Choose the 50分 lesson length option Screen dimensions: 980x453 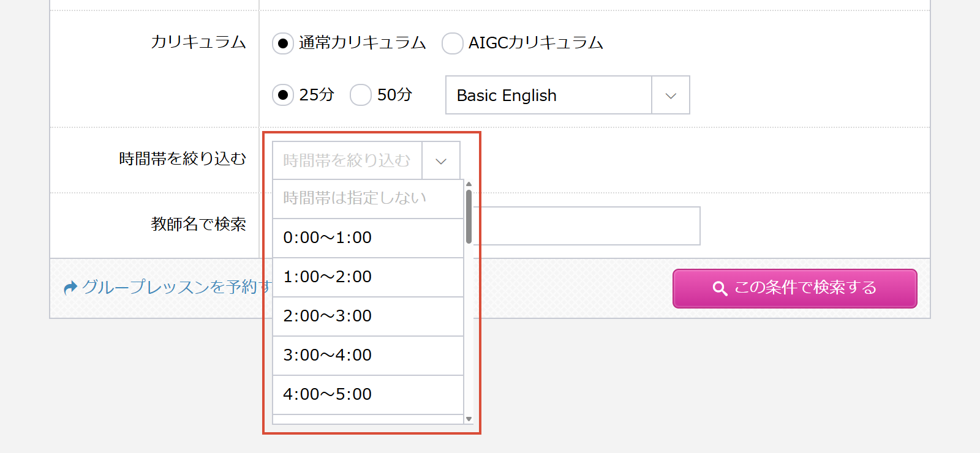pos(361,95)
